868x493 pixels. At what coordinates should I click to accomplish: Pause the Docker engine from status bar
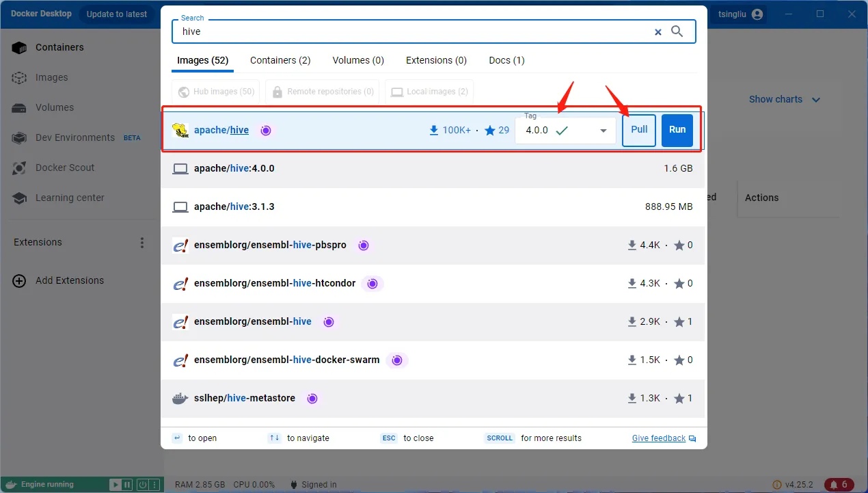tap(127, 485)
